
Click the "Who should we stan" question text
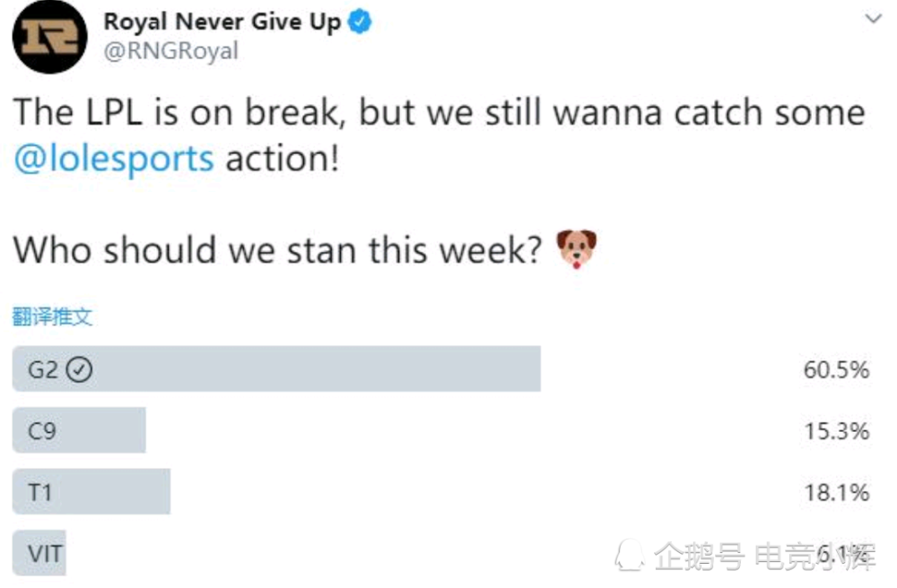click(277, 250)
